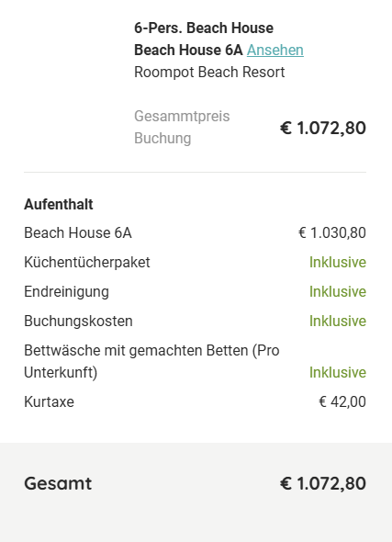The width and height of the screenshot is (392, 542).
Task: Click the Kurtaxe row label
Action: coord(49,402)
